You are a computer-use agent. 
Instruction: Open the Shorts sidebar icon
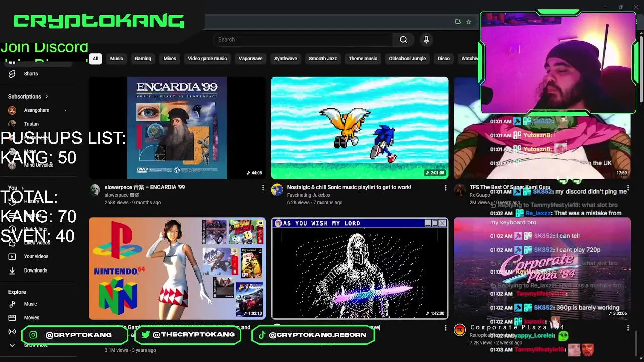[12, 74]
